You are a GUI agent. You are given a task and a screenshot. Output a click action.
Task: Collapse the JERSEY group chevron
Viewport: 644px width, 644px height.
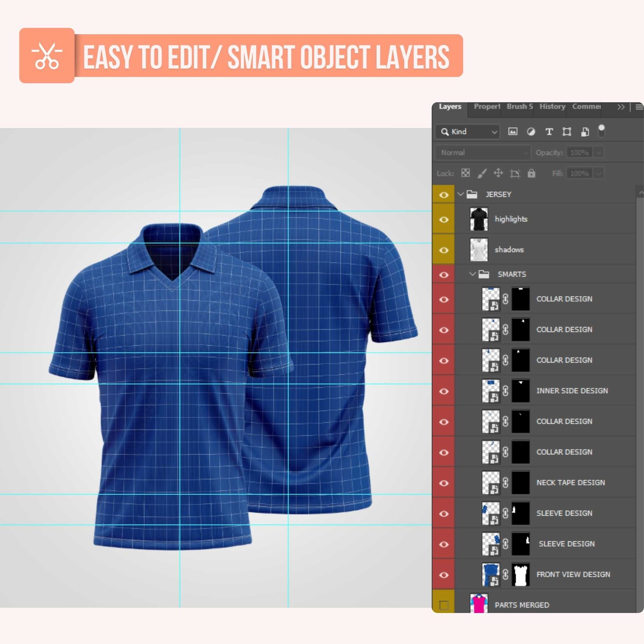460,194
